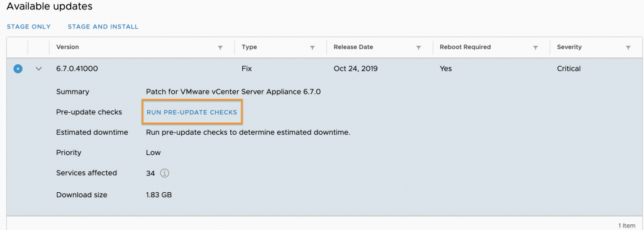Sort by Release Date header

coord(353,47)
